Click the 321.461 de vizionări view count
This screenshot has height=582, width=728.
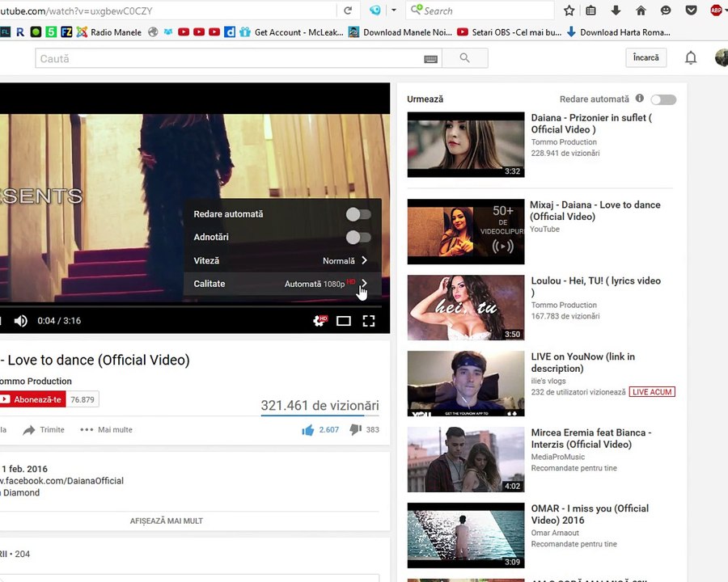[320, 405]
